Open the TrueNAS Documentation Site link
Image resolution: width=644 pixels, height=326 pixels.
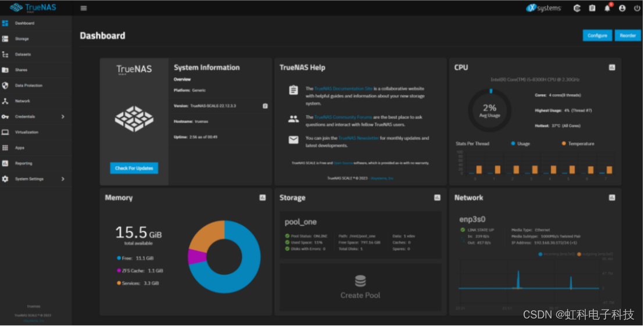(344, 89)
